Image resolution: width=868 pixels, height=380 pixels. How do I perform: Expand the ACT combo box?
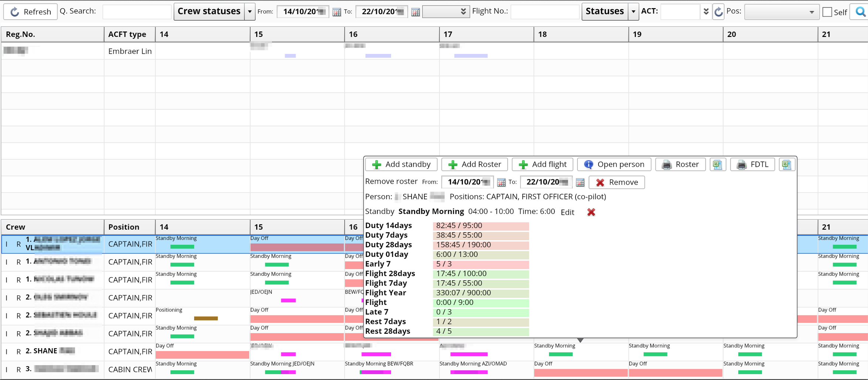tap(706, 11)
